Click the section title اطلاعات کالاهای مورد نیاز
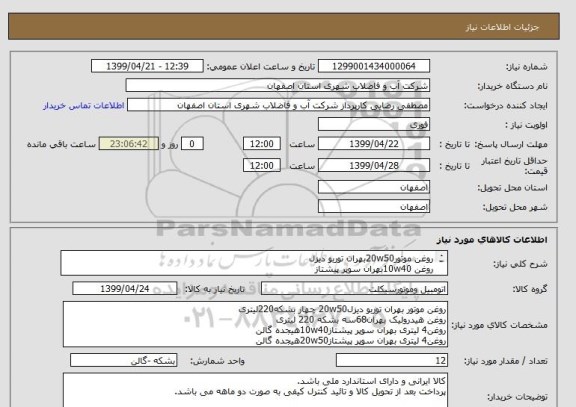The width and height of the screenshot is (576, 407). pyautogui.click(x=492, y=240)
